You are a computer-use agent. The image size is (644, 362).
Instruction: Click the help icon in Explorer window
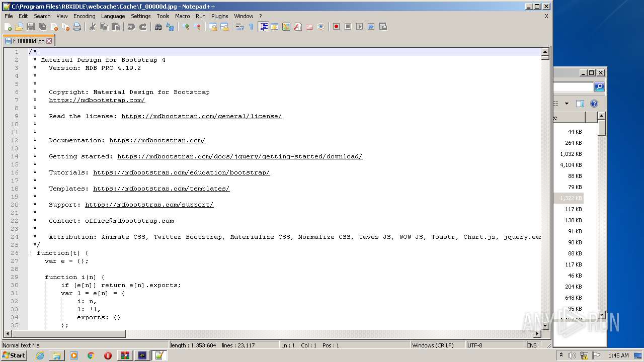(x=594, y=104)
